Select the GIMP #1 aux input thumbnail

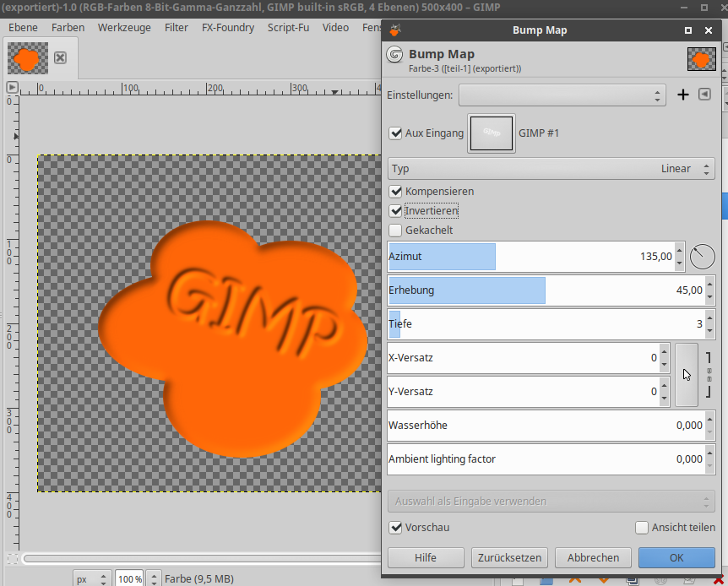click(x=491, y=133)
